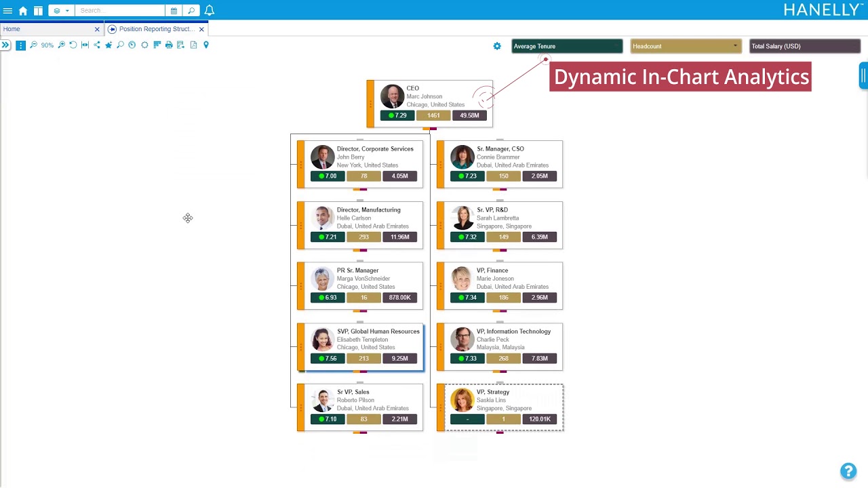
Task: Click Charlie Peck salary 7.83M
Action: click(x=539, y=359)
